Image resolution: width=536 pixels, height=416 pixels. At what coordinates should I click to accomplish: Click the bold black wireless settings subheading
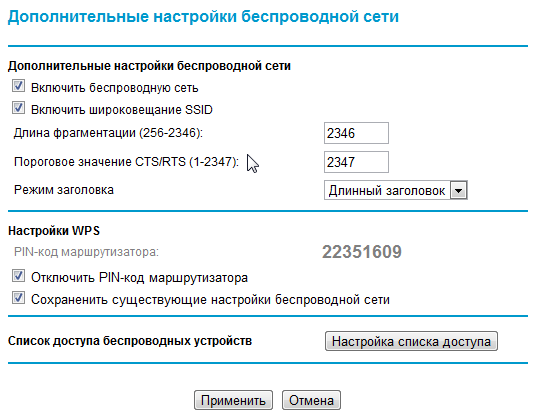click(x=149, y=66)
